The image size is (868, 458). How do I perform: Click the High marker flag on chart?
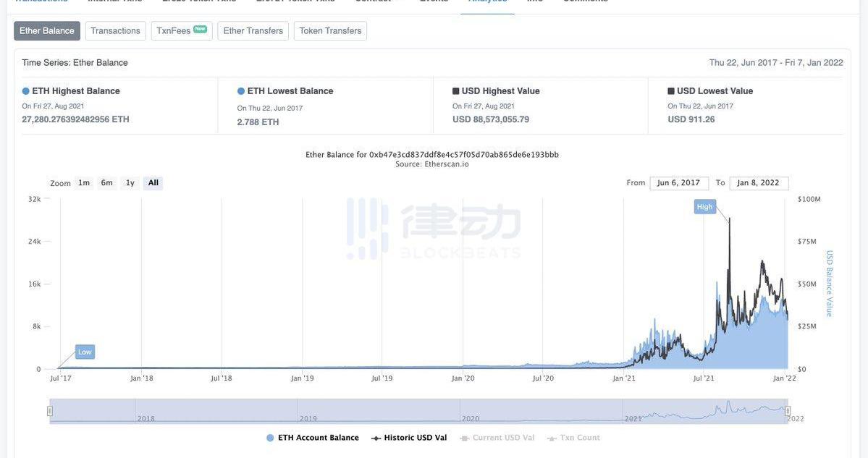pyautogui.click(x=704, y=207)
